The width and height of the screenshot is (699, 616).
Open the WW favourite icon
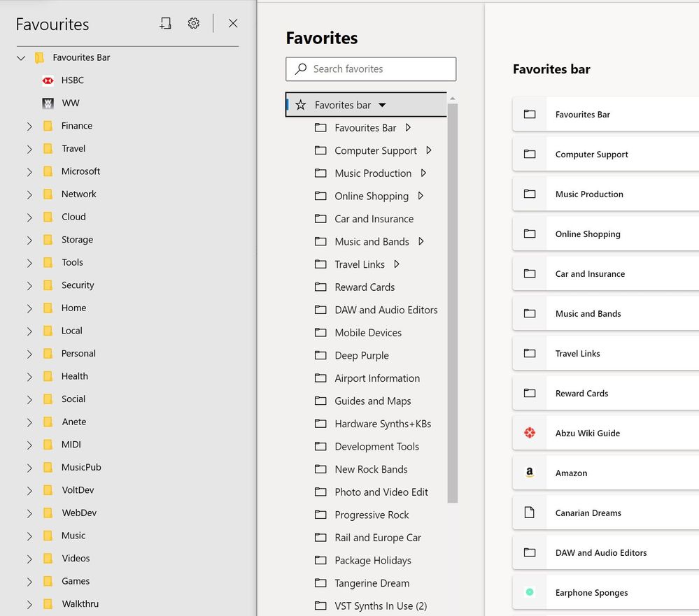point(48,103)
